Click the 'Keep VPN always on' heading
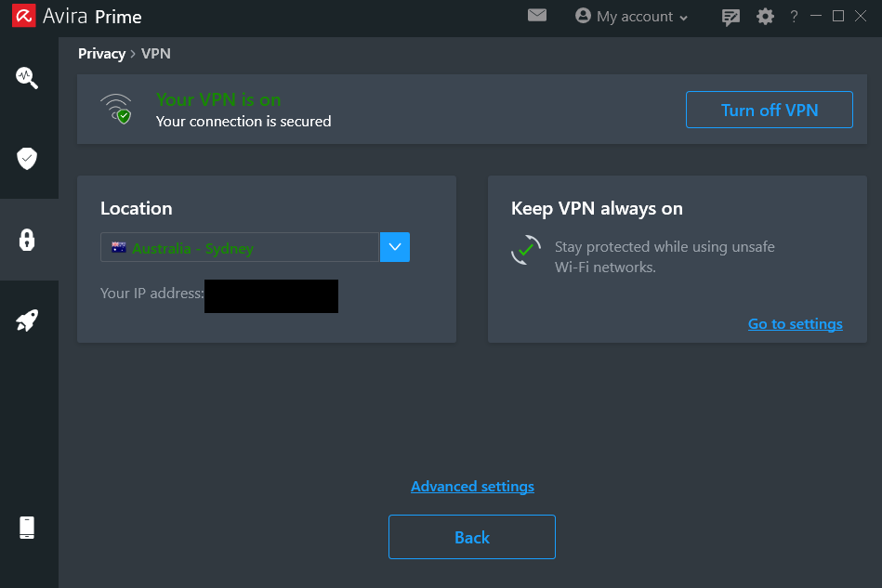 click(x=597, y=209)
